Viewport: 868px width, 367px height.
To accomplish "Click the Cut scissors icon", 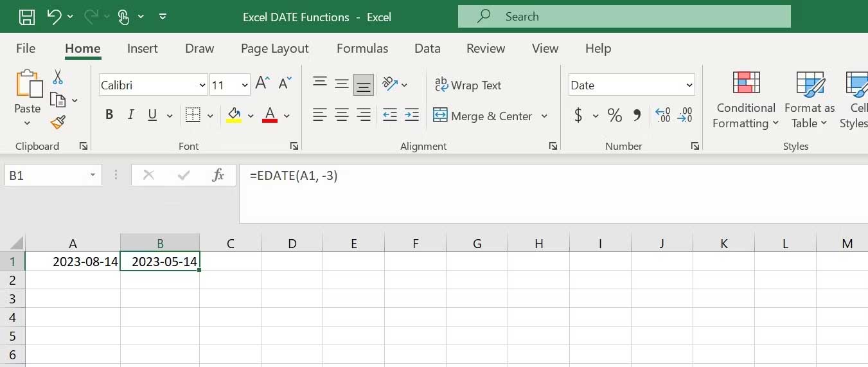I will (58, 77).
